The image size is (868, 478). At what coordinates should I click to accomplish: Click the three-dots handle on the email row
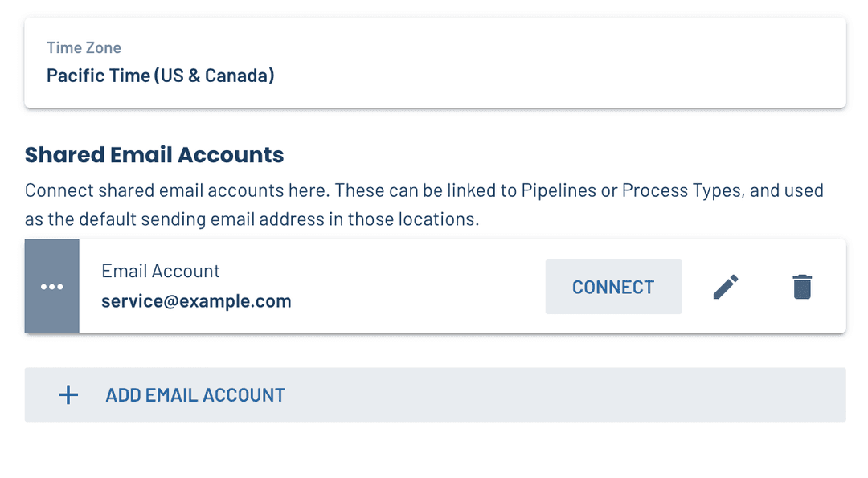coord(52,287)
